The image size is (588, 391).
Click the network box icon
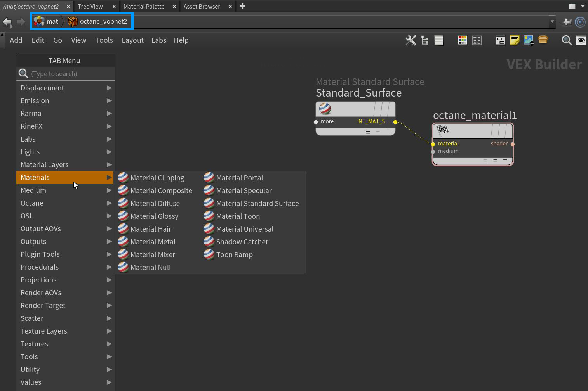(x=500, y=40)
